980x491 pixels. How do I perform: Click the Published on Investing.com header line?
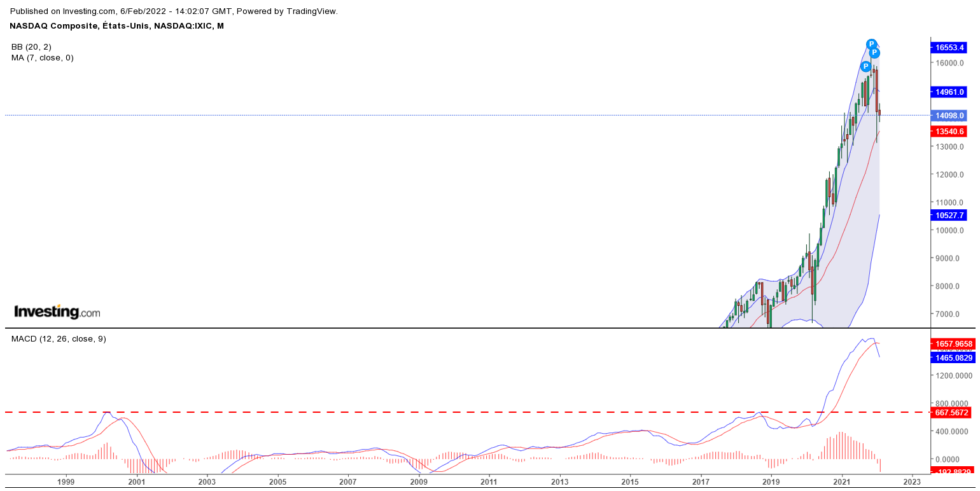click(x=174, y=11)
